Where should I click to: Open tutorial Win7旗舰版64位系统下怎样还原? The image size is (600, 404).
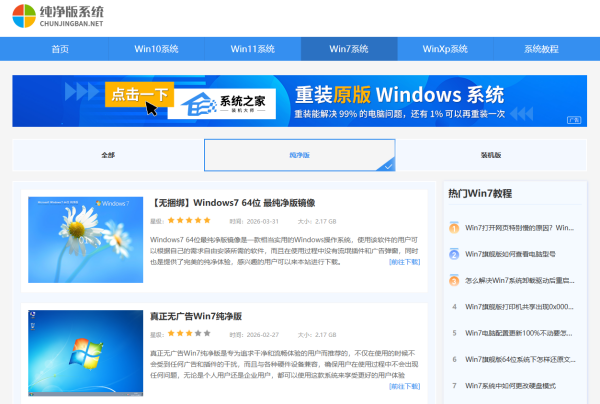click(x=520, y=360)
